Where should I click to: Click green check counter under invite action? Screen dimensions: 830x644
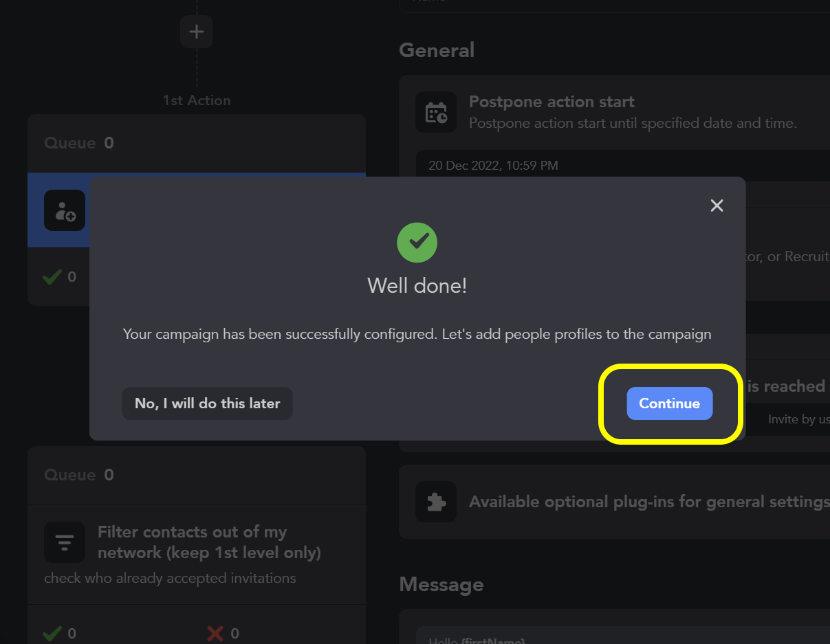click(x=53, y=277)
